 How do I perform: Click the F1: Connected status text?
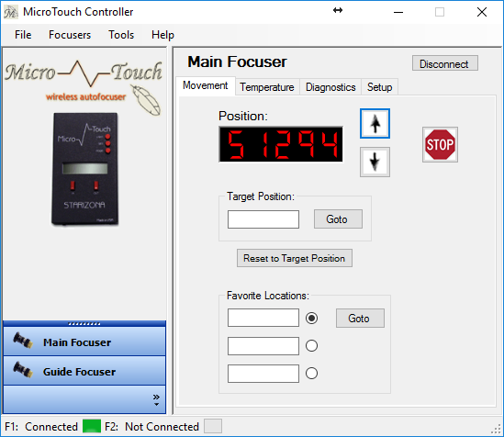click(41, 426)
